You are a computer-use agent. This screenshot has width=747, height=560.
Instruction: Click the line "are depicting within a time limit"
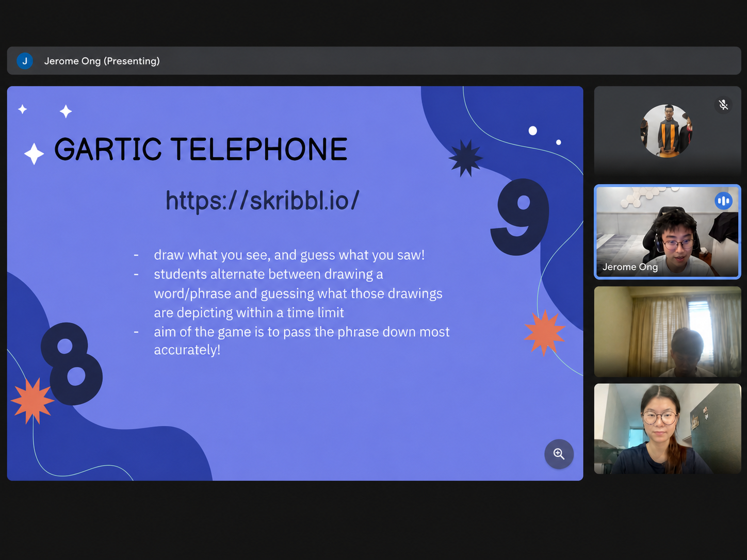pyautogui.click(x=249, y=312)
